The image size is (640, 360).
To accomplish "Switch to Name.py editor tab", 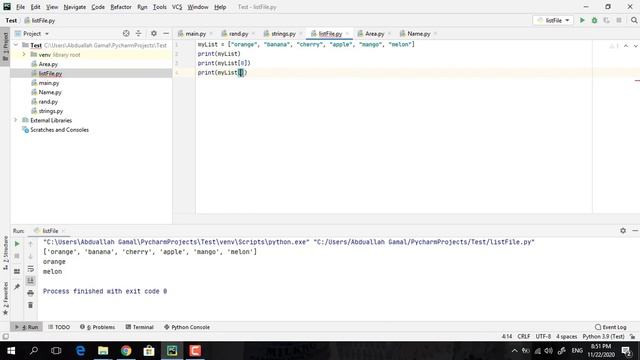I will (418, 33).
